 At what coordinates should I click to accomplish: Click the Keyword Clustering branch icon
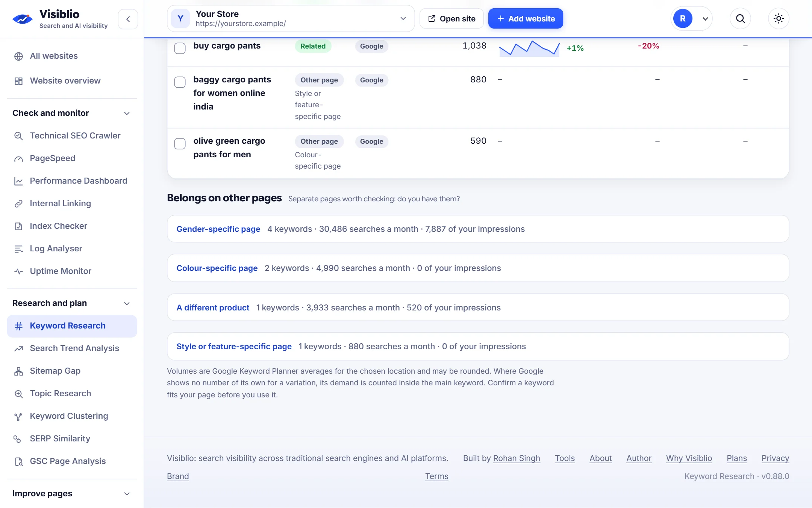(x=18, y=416)
